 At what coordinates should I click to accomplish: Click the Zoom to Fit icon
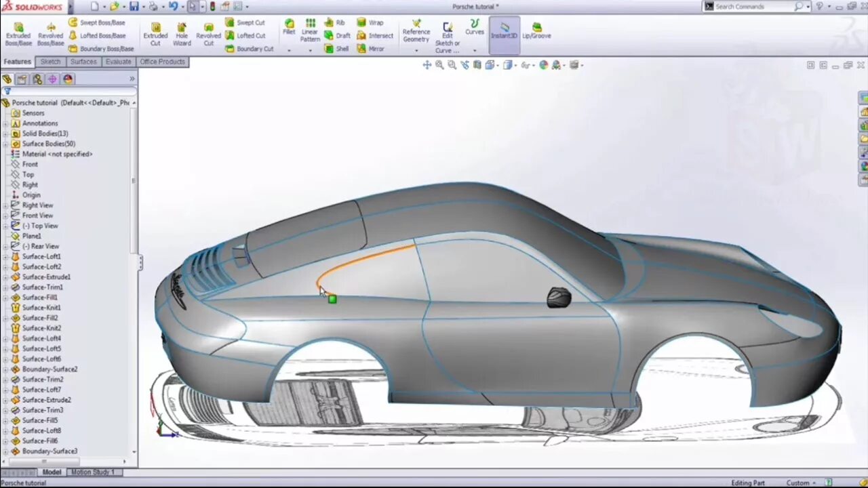tap(439, 65)
